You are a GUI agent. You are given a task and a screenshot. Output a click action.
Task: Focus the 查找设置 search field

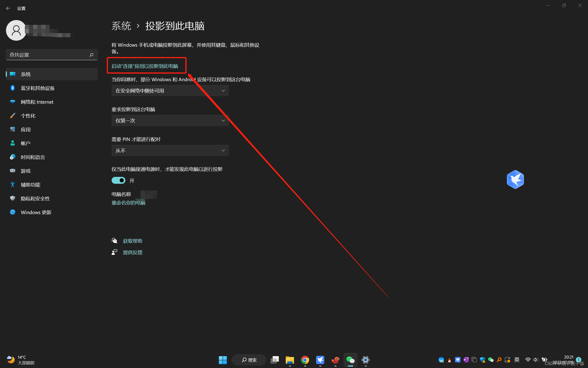point(51,55)
